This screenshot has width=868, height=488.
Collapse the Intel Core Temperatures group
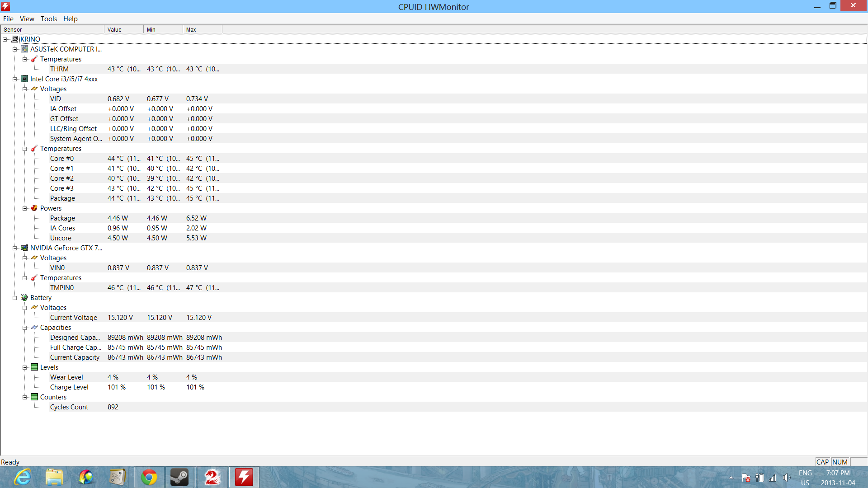(25, 149)
